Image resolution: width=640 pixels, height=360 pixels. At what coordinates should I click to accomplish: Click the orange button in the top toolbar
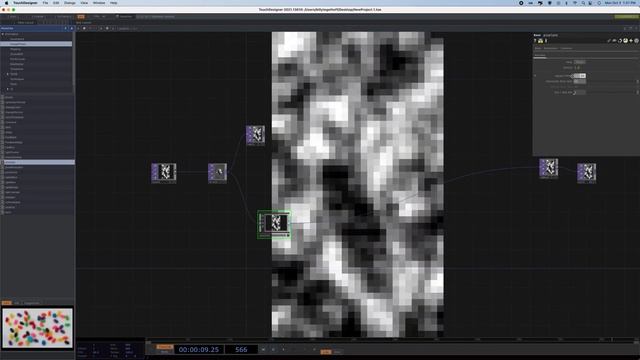point(81,17)
